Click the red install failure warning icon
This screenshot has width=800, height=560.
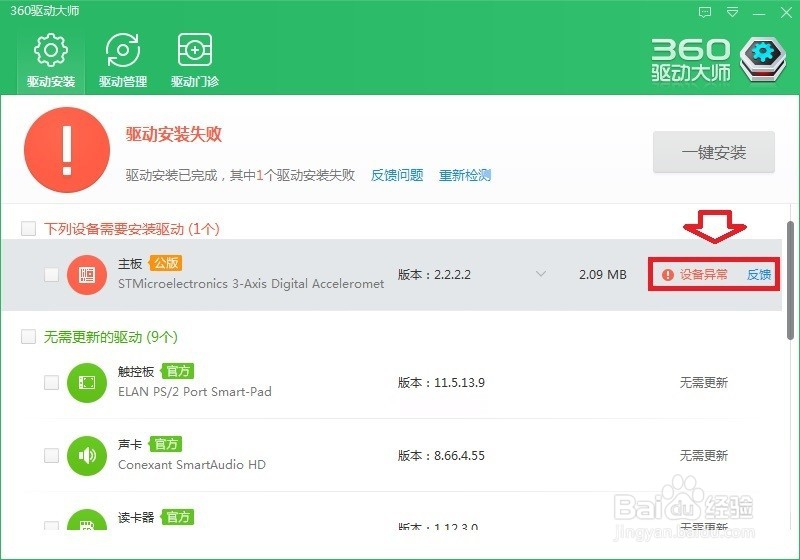[67, 150]
